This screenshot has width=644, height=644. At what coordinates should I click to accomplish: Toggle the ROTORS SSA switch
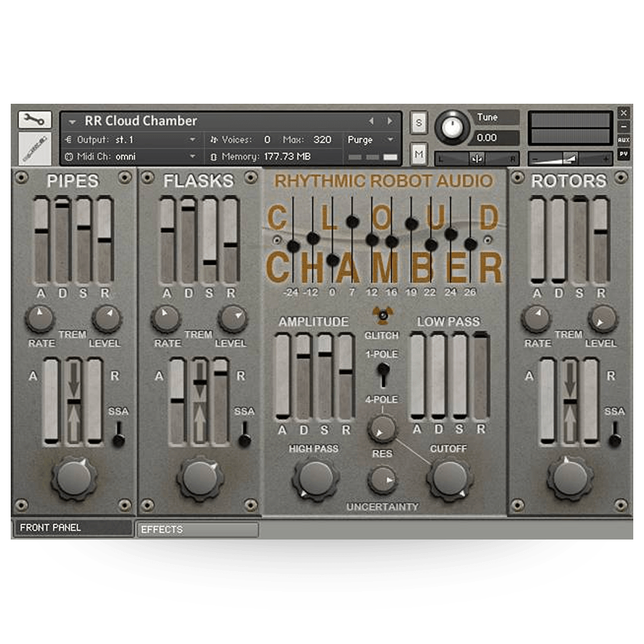tap(615, 434)
